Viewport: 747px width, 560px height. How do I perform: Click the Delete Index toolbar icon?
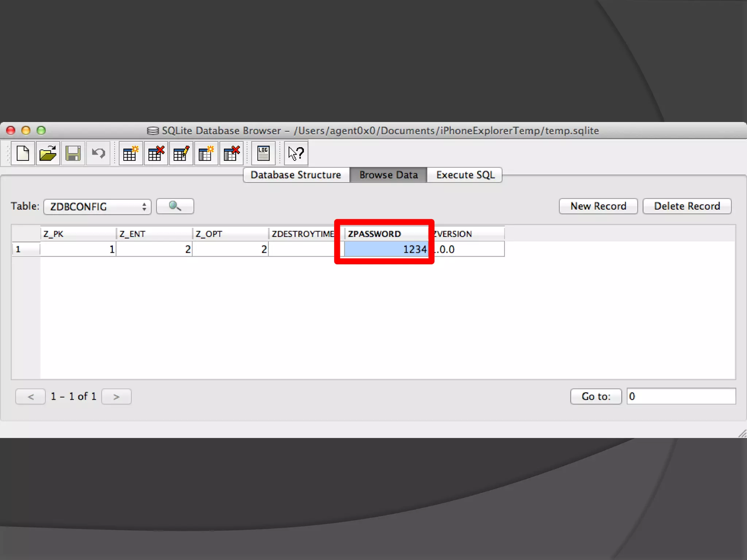coord(231,153)
